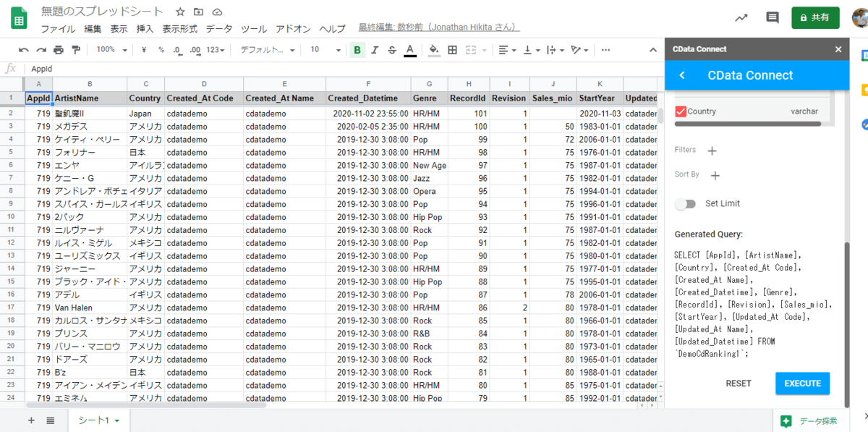
Task: Open the 表示 menu
Action: point(119,29)
